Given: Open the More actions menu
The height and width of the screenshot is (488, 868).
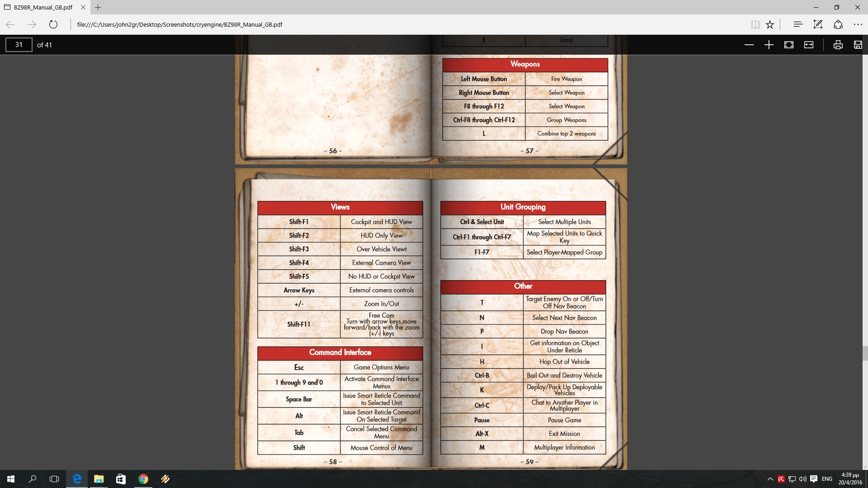Looking at the screenshot, I should tap(858, 24).
